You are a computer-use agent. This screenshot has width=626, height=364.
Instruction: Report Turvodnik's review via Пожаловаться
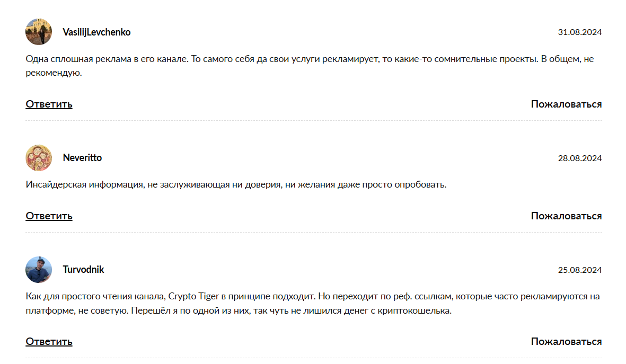(x=566, y=342)
